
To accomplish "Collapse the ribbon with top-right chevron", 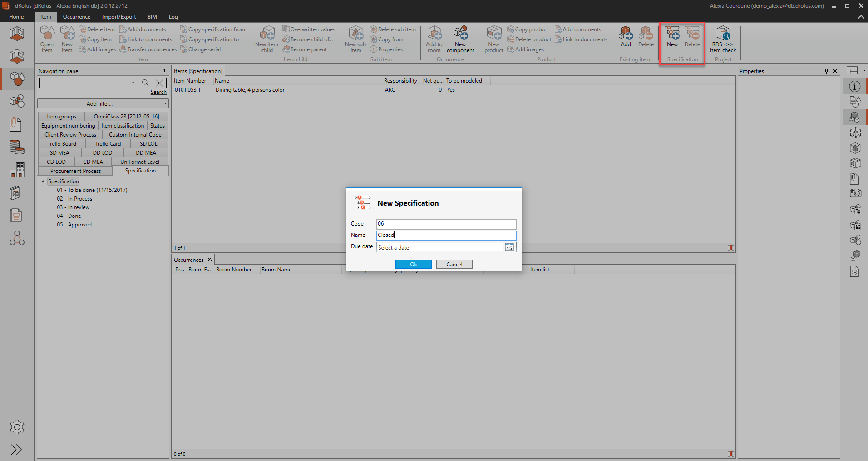I will pyautogui.click(x=861, y=17).
